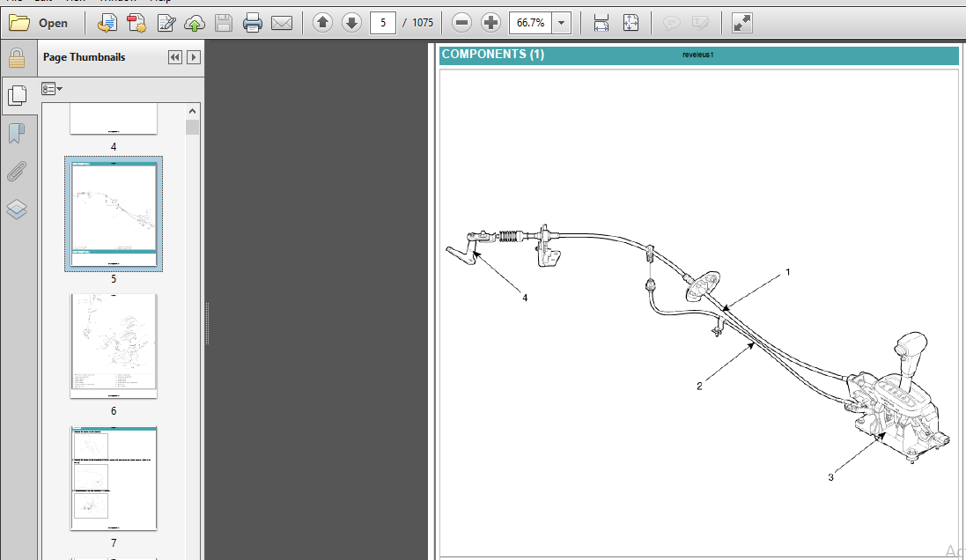The image size is (966, 560).
Task: Click the Create PDF icon
Action: [x=136, y=24]
